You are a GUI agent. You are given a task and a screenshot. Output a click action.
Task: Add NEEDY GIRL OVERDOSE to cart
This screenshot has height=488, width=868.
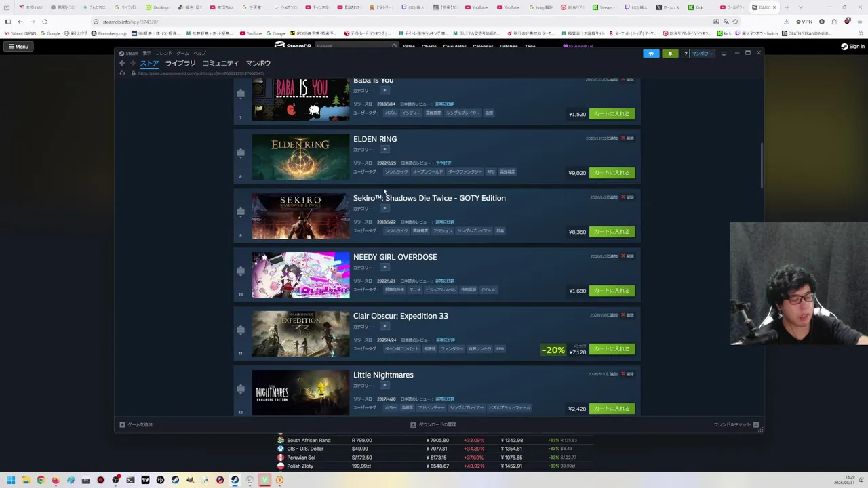click(x=612, y=291)
